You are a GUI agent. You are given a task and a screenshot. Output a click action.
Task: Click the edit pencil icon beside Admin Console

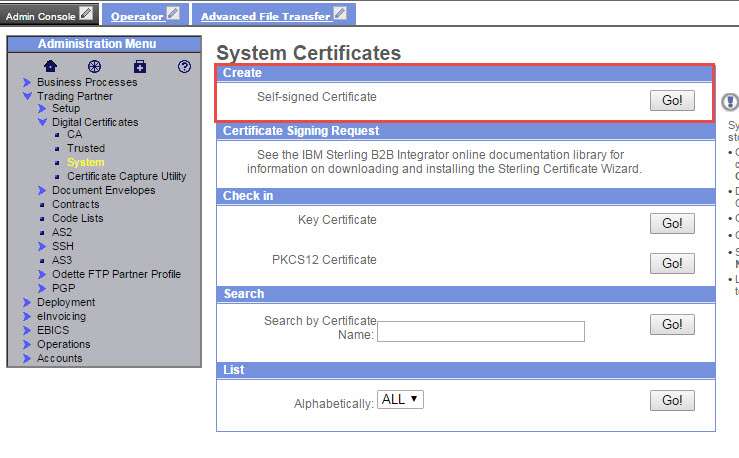click(x=86, y=14)
